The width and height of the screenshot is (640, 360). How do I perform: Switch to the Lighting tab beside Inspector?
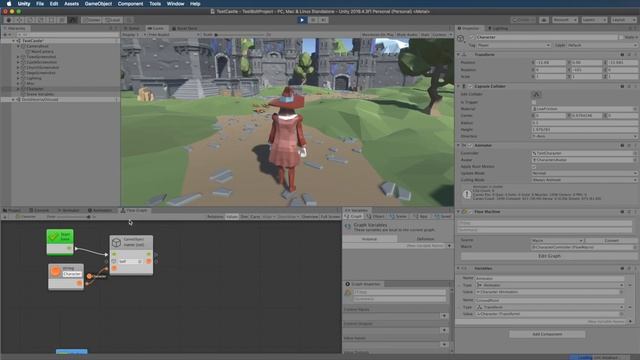click(x=498, y=28)
